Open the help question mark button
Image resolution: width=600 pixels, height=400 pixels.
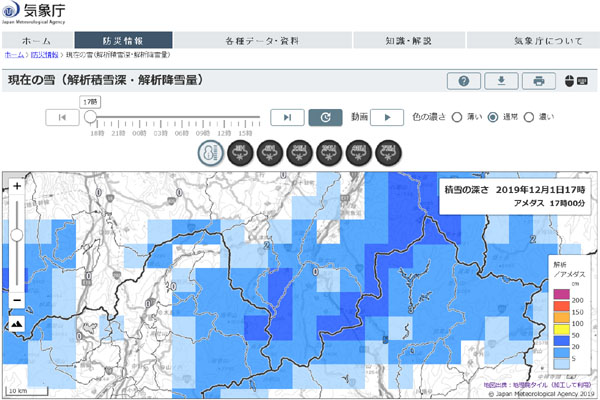[x=463, y=81]
